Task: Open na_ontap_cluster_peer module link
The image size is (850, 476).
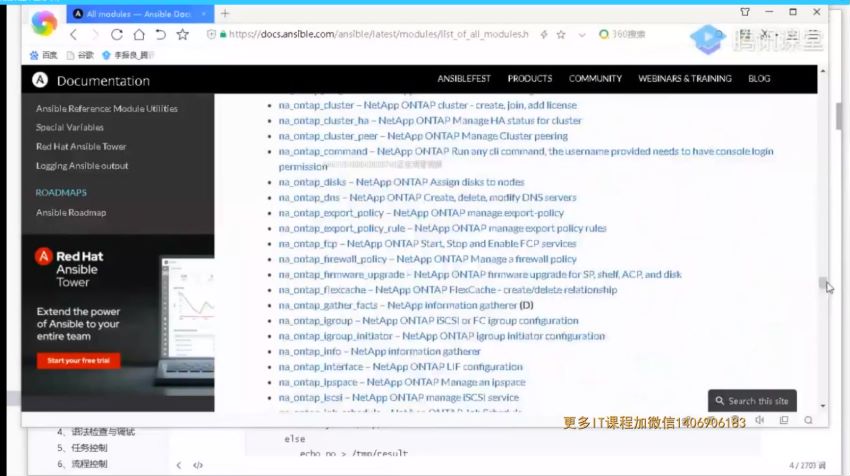Action: click(423, 136)
